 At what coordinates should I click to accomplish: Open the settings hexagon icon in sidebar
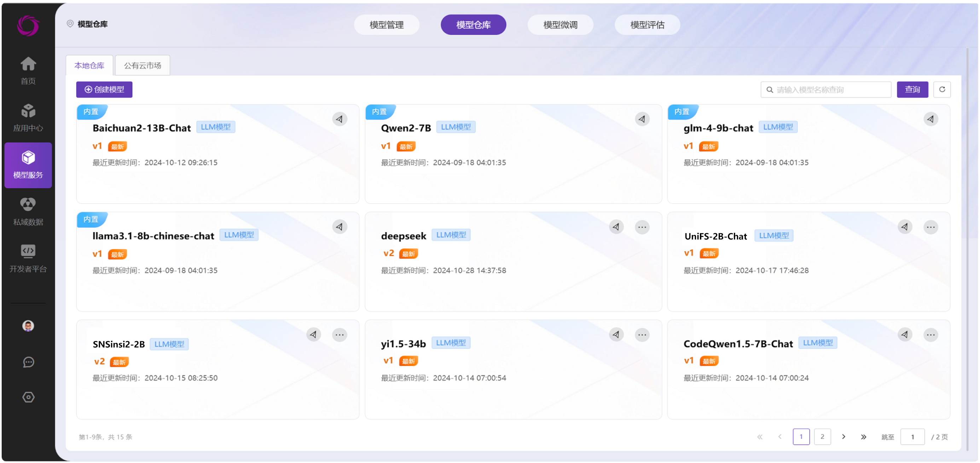click(28, 397)
